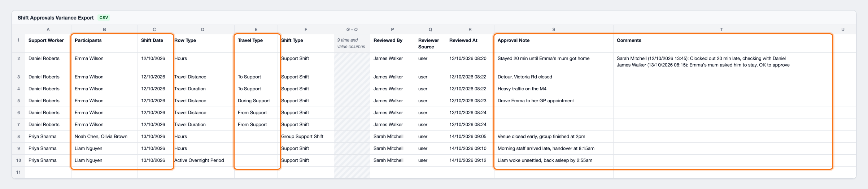
Task: Click 'James Walker' reviewer in row 5
Action: (392, 101)
